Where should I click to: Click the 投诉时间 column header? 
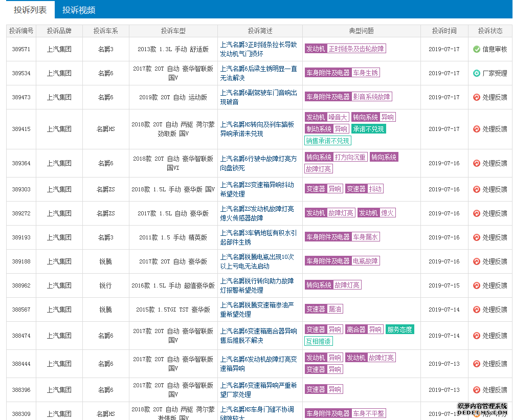pos(444,31)
